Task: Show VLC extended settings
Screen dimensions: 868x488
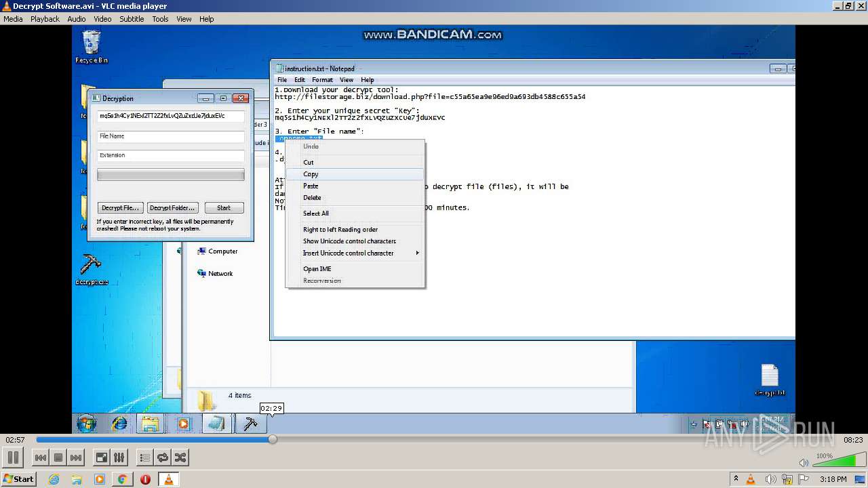Action: click(119, 457)
